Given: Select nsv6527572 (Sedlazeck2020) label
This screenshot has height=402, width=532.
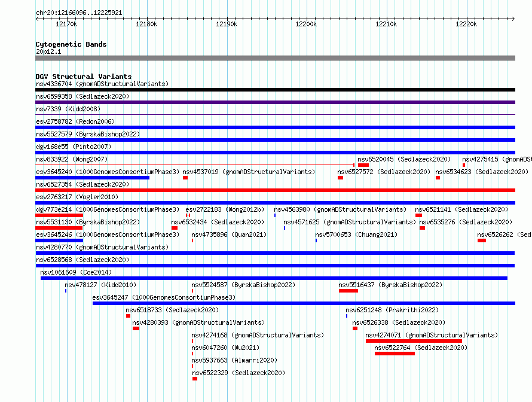Looking at the screenshot, I should click(384, 172).
